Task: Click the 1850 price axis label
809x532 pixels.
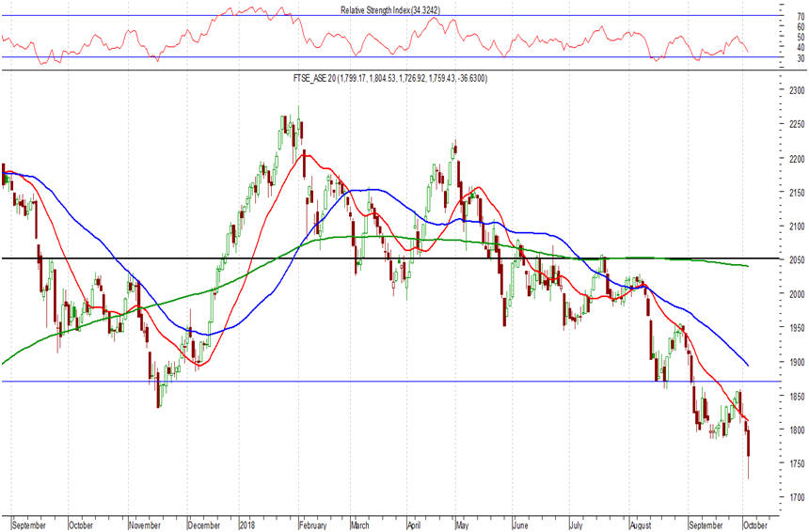Action: coord(797,397)
